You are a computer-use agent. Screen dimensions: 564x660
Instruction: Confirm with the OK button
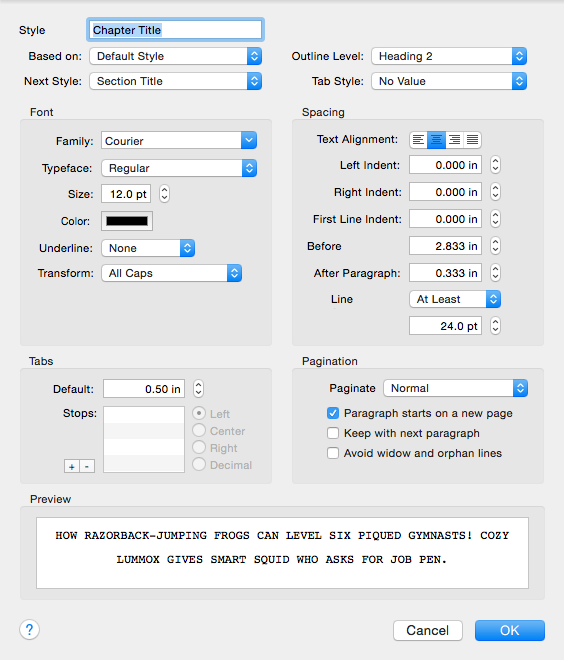[510, 630]
